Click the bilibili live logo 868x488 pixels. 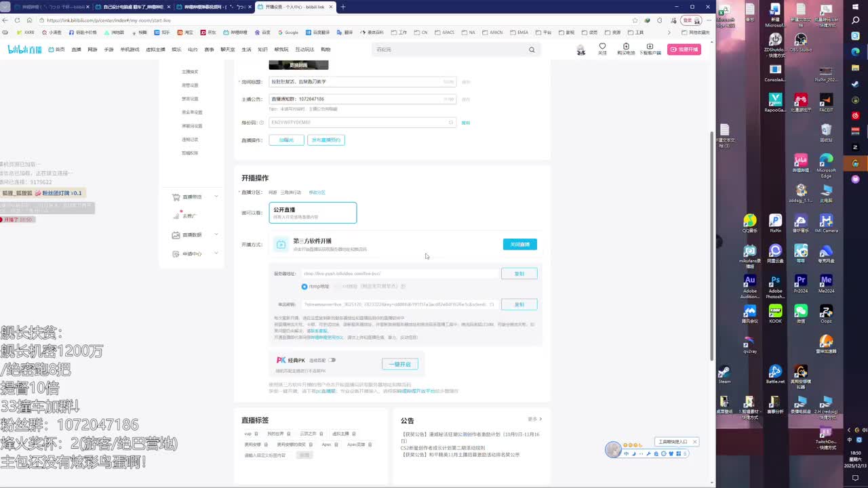point(24,49)
